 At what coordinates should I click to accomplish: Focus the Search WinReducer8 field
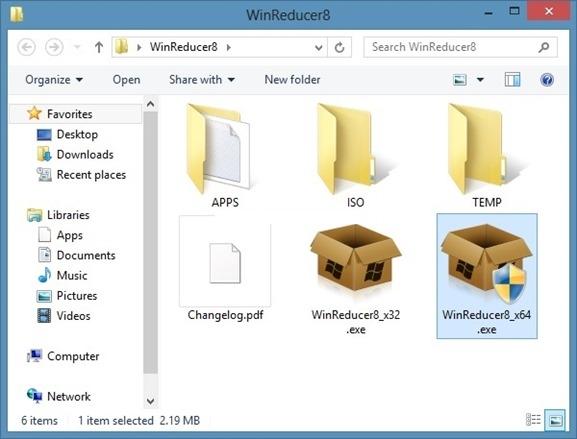coord(460,47)
